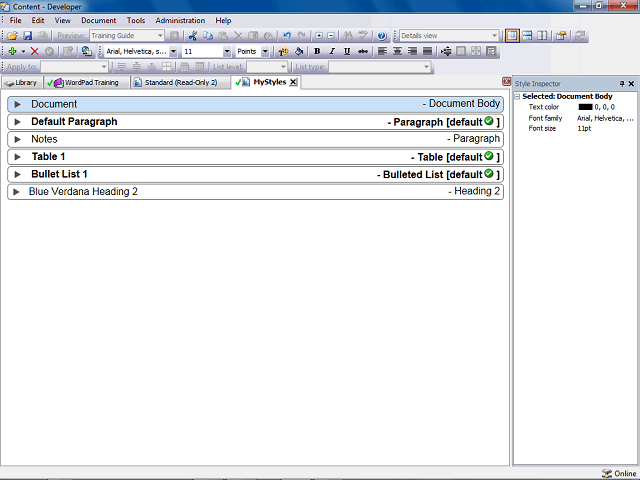Toggle Bold formatting

(x=317, y=51)
